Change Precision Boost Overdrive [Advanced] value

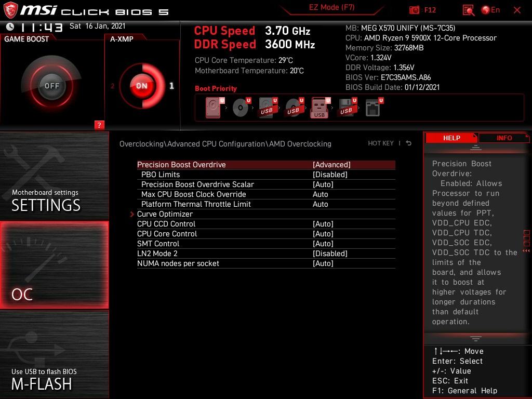point(331,165)
